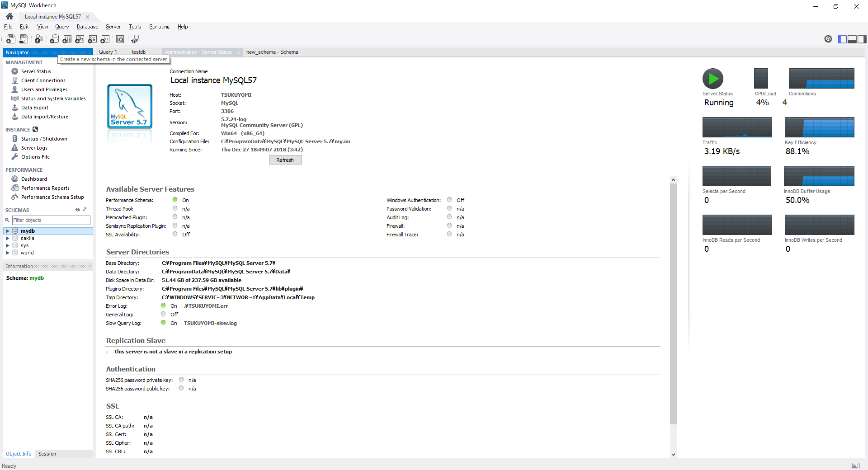Open SQL script file icon

click(24, 39)
